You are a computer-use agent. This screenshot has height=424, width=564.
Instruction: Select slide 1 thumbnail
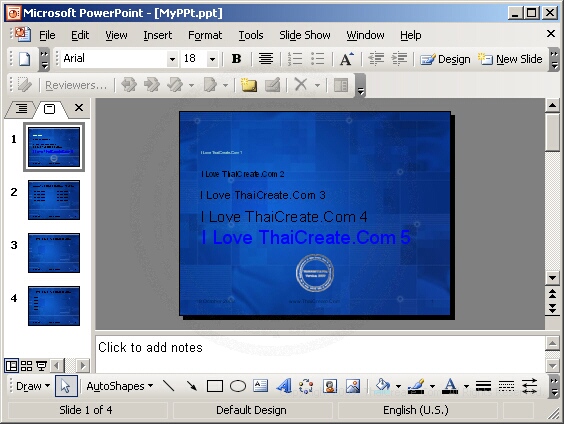tap(54, 147)
